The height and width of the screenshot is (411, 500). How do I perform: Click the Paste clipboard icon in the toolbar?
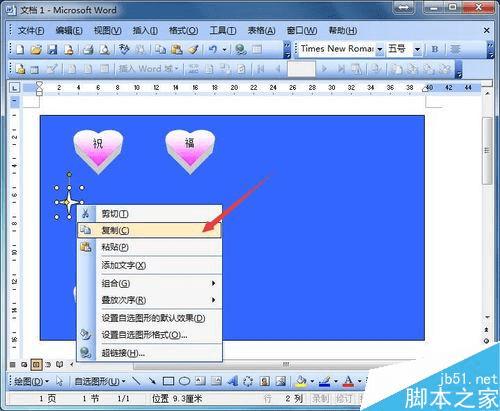(x=177, y=49)
